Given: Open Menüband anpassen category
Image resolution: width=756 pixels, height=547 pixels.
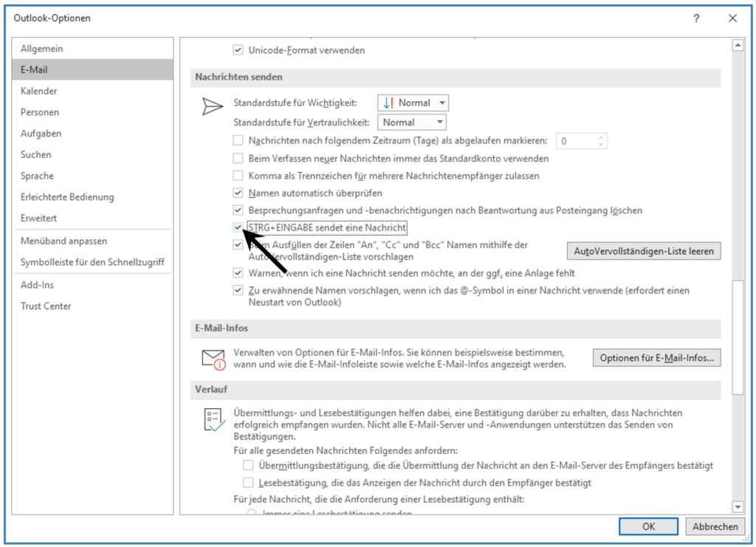Looking at the screenshot, I should click(92, 241).
